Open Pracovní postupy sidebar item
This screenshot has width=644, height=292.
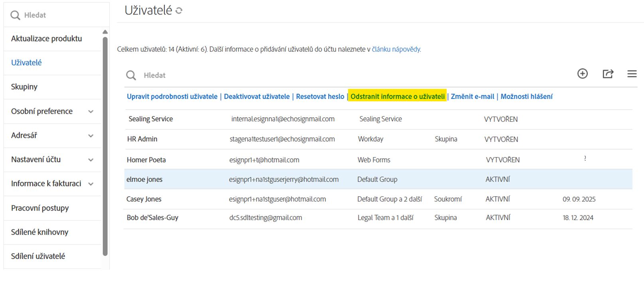(x=40, y=208)
